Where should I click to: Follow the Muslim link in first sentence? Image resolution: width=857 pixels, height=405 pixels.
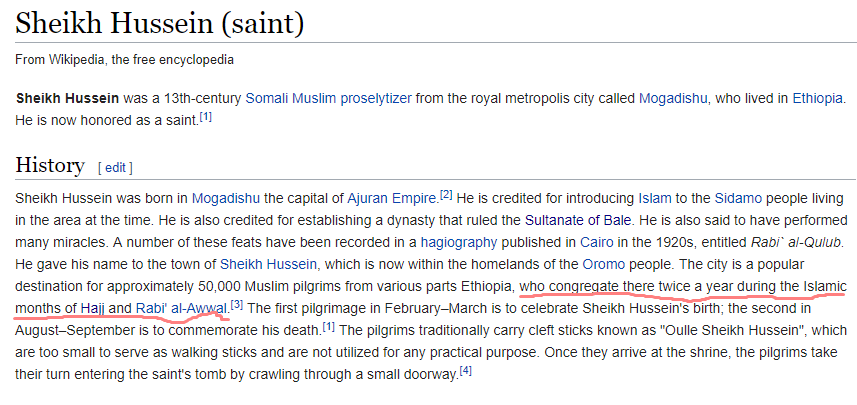[314, 99]
